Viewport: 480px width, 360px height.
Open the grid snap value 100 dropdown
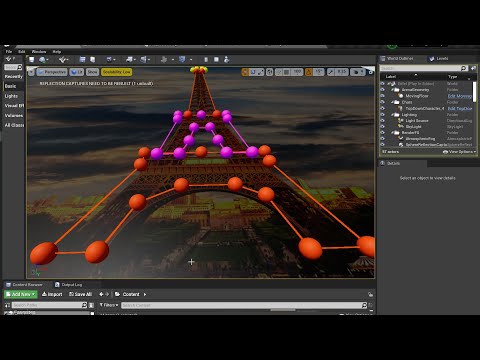coord(297,72)
